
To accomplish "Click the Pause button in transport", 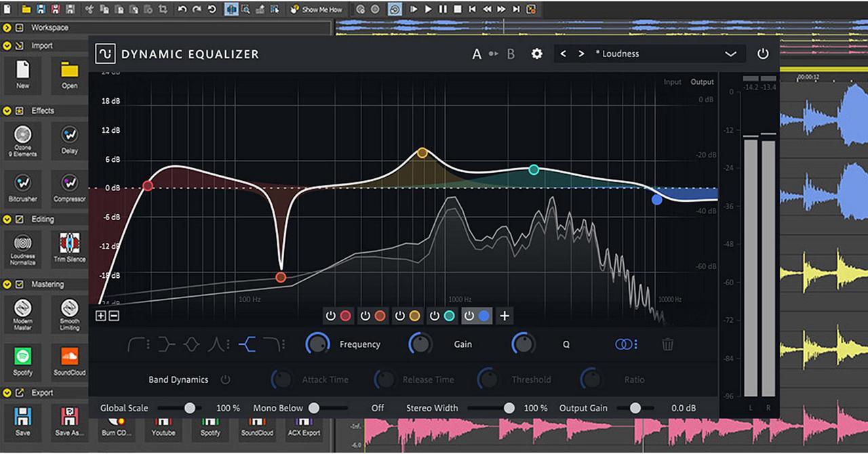I will 443,9.
